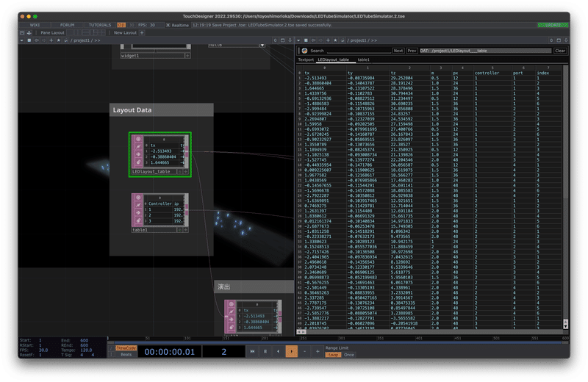Click the Clear button

(560, 51)
